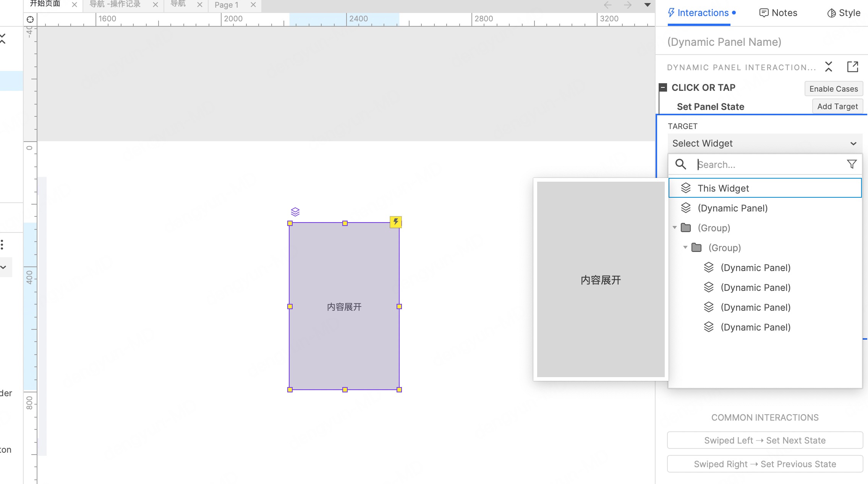Open the Interactions pane tab
Image resolution: width=868 pixels, height=484 pixels.
pyautogui.click(x=701, y=13)
